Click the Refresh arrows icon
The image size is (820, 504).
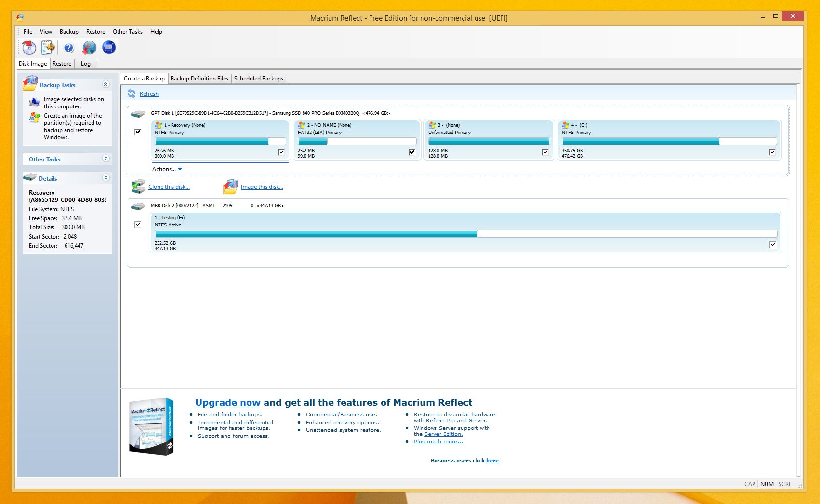point(132,93)
